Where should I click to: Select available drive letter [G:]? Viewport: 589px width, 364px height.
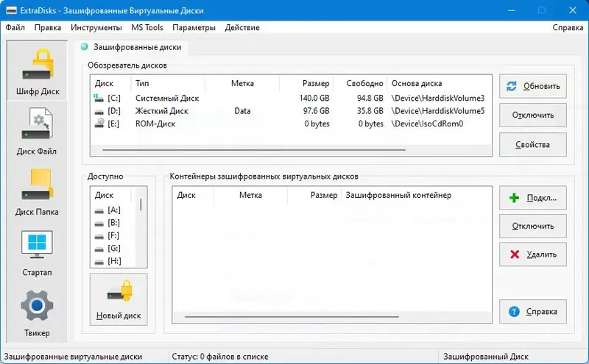coord(114,249)
